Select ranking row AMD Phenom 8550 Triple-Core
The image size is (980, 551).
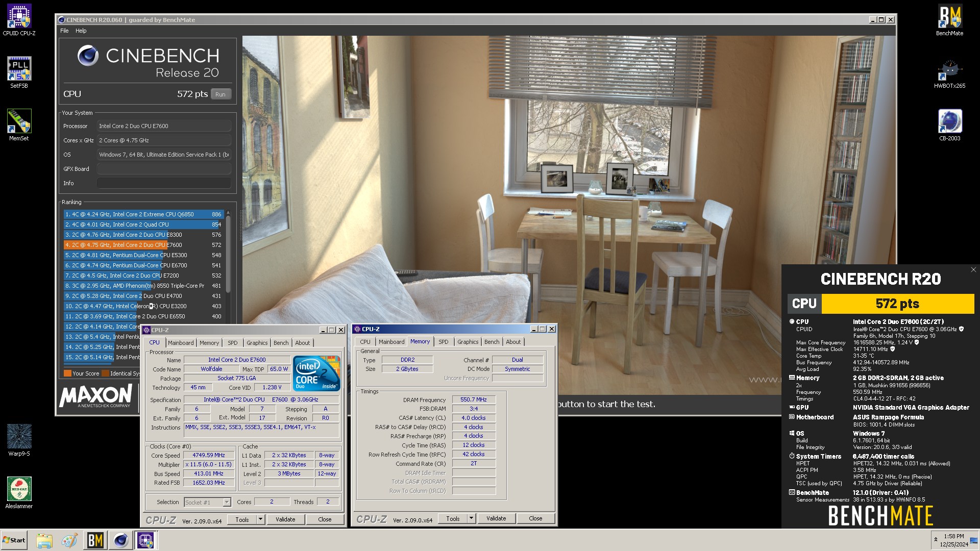[143, 286]
